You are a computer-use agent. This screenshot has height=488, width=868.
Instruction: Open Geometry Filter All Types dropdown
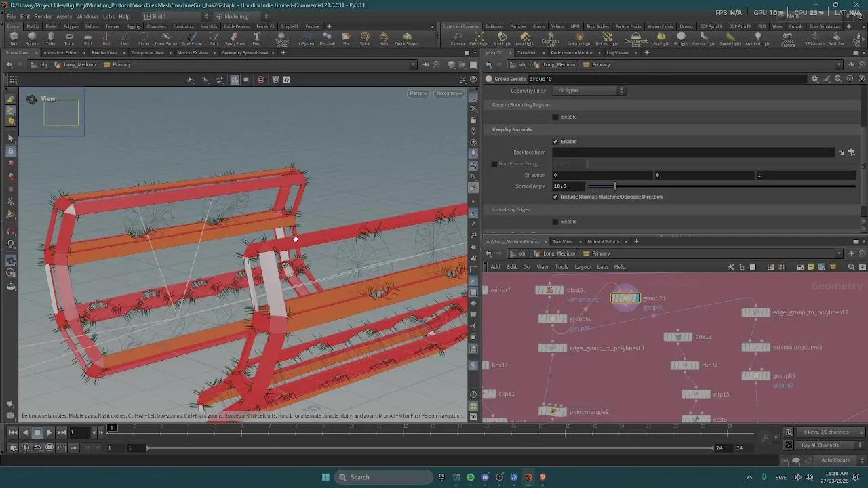[589, 91]
